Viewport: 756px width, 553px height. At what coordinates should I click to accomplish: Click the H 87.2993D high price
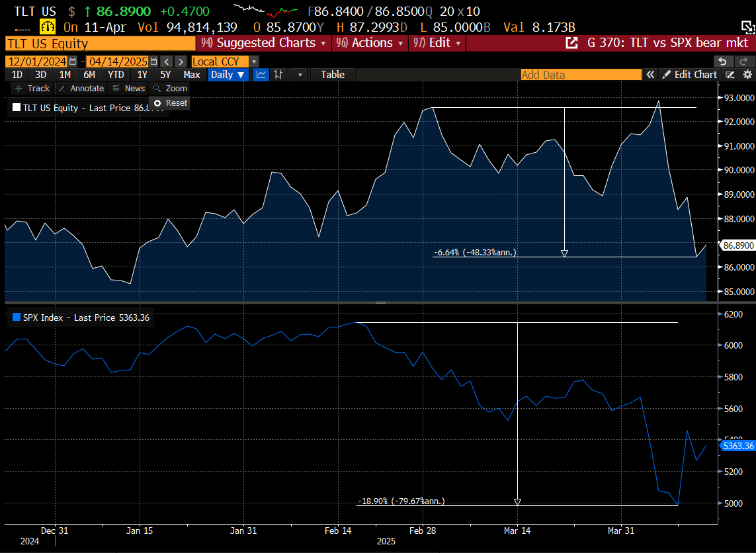click(x=372, y=28)
